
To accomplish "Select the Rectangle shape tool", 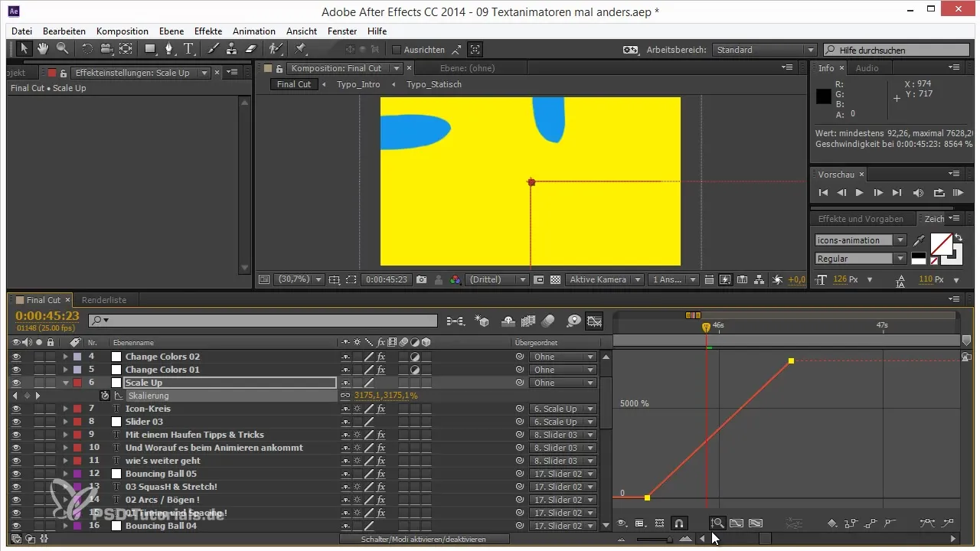I will 151,49.
